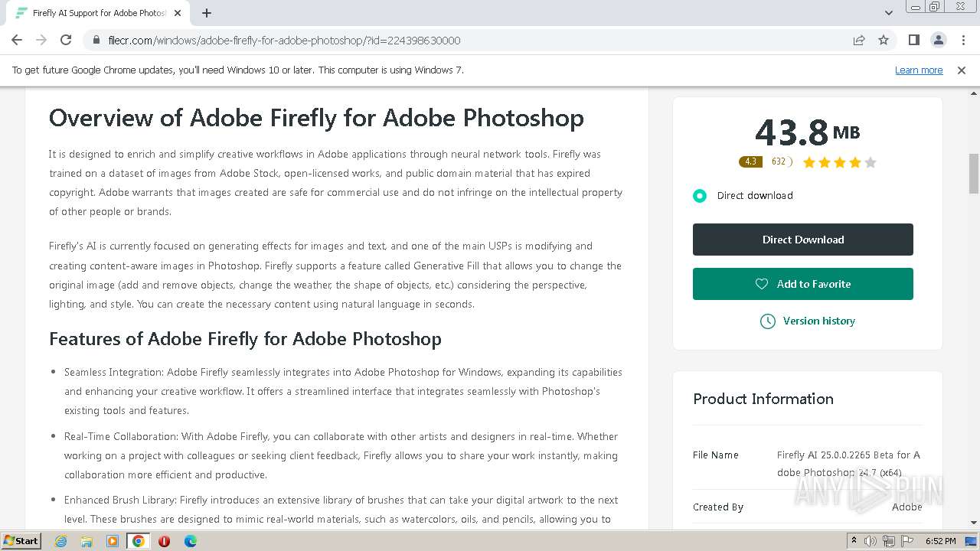The image size is (980, 551).
Task: Click the Seamless Integration bullet text
Action: 343,391
